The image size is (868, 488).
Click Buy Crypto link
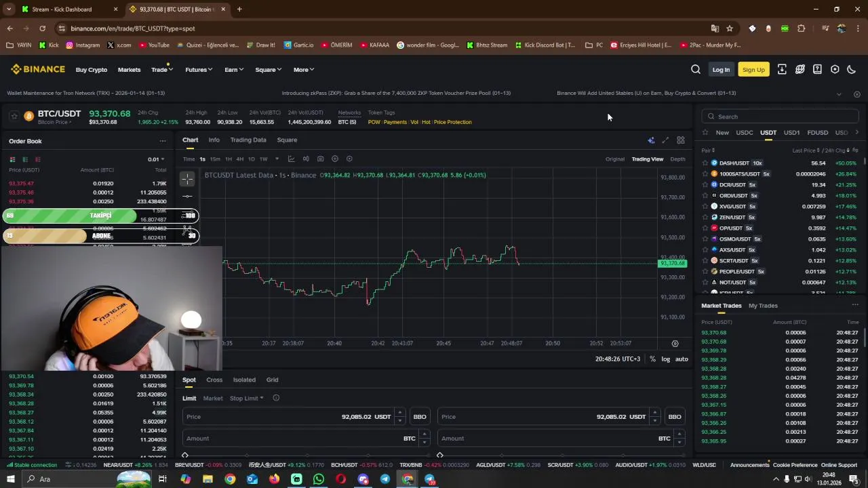point(92,70)
